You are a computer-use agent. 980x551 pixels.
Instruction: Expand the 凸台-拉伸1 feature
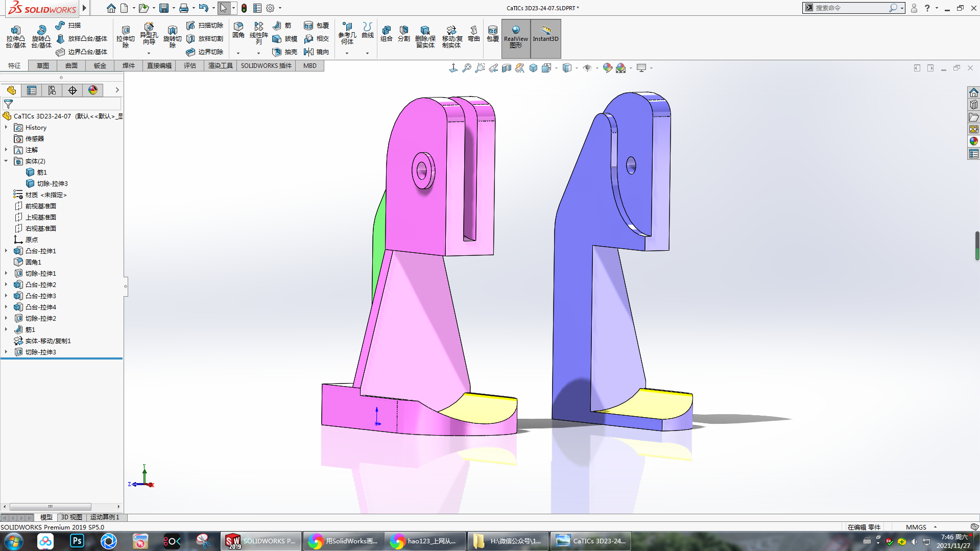point(6,251)
